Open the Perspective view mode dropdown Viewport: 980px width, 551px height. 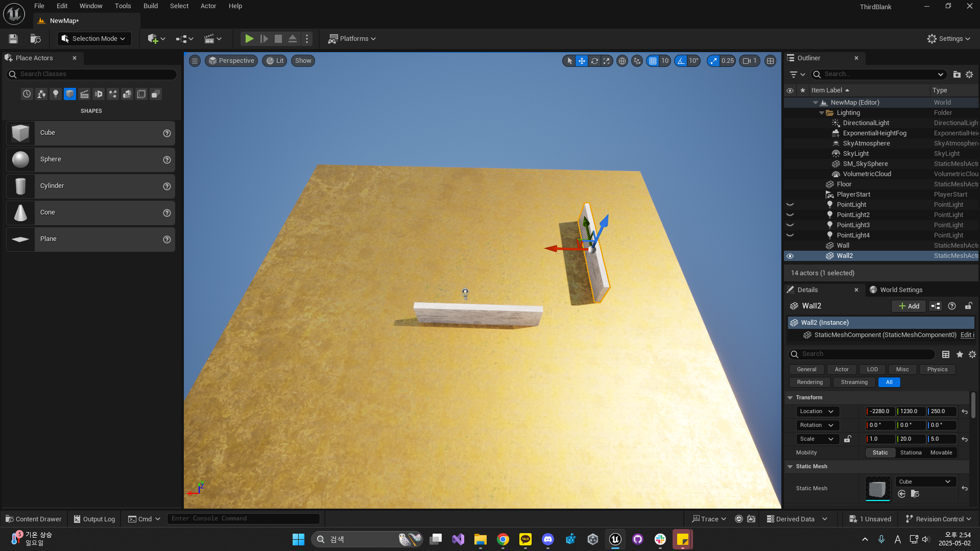pyautogui.click(x=231, y=61)
